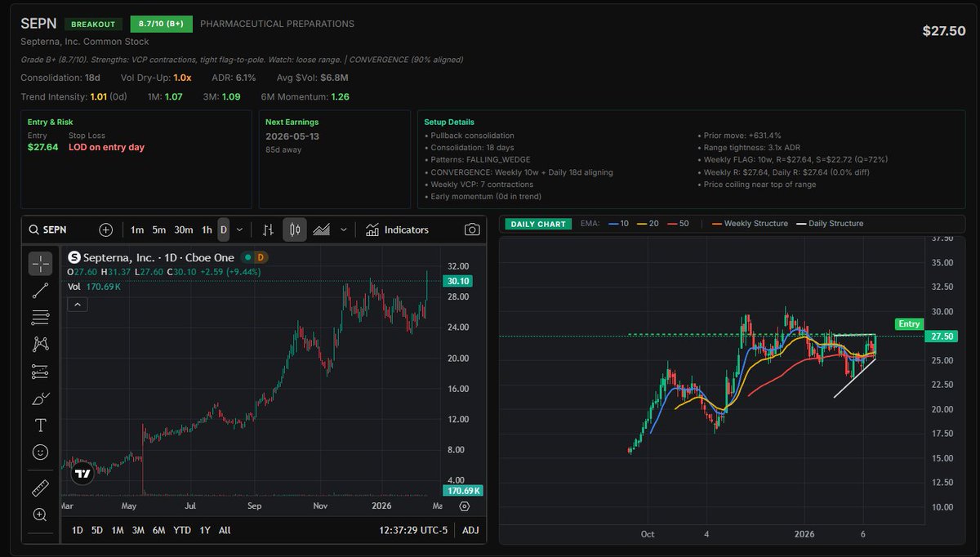Set date range to 1Y

click(204, 530)
